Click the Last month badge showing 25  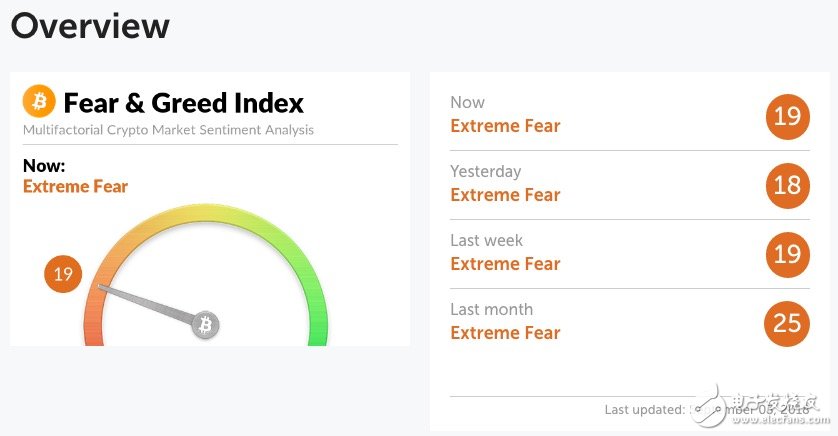click(x=787, y=323)
